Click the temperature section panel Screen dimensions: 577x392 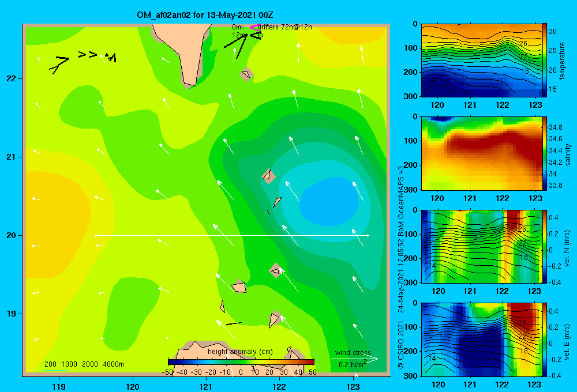click(x=482, y=61)
